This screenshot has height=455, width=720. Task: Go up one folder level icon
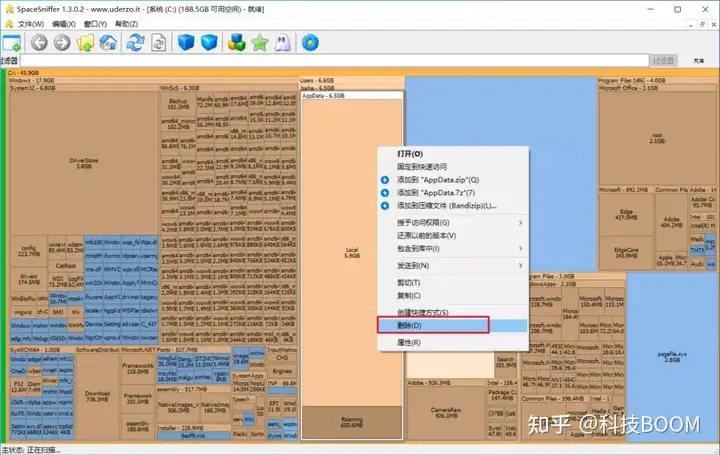tap(85, 43)
